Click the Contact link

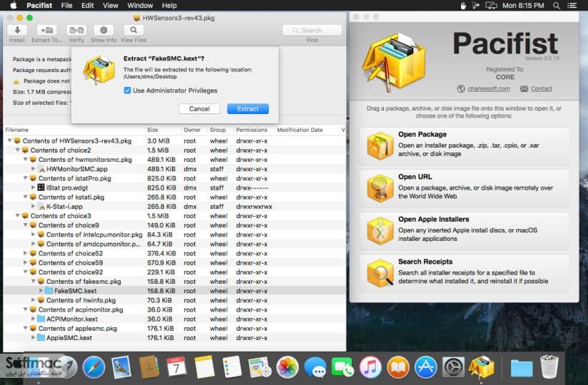[541, 88]
